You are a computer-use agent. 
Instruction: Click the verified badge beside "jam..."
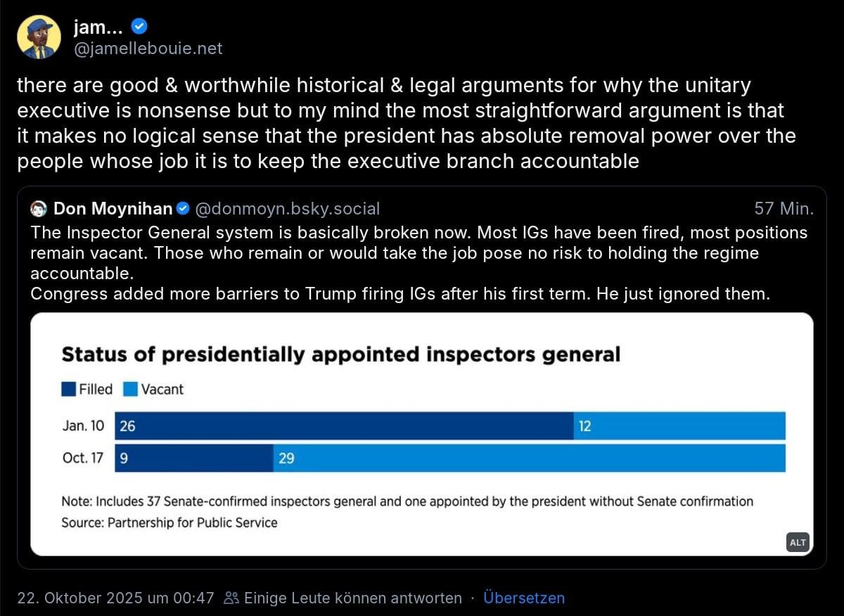click(140, 27)
